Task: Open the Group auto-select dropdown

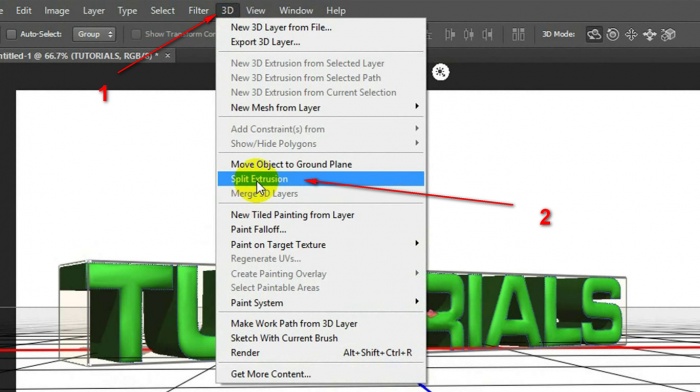Action: tap(94, 34)
